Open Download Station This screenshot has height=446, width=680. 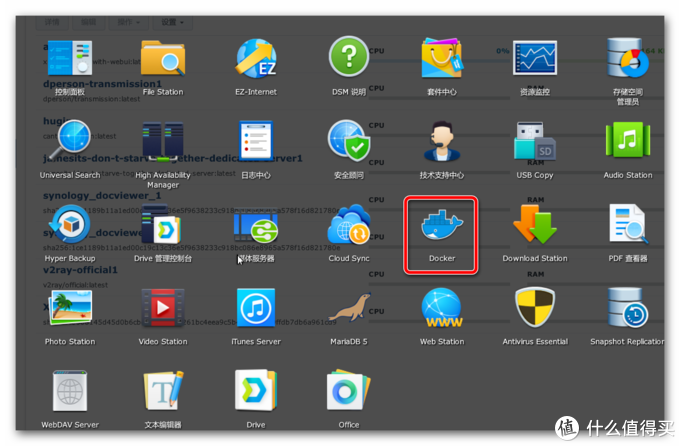[x=535, y=224]
